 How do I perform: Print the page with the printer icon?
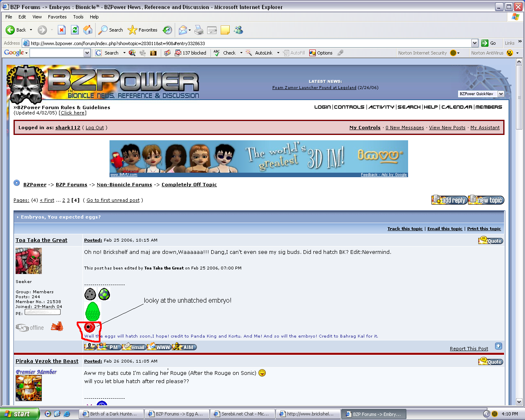click(199, 30)
